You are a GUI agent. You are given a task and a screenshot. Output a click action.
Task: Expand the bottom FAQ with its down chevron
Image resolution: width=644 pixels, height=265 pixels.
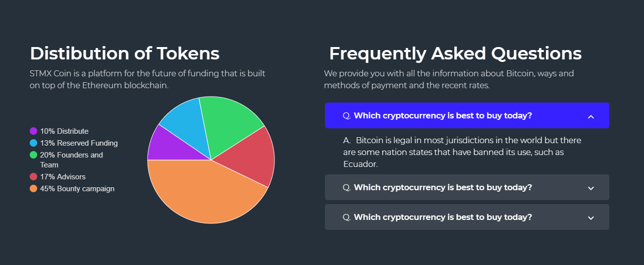click(x=590, y=218)
